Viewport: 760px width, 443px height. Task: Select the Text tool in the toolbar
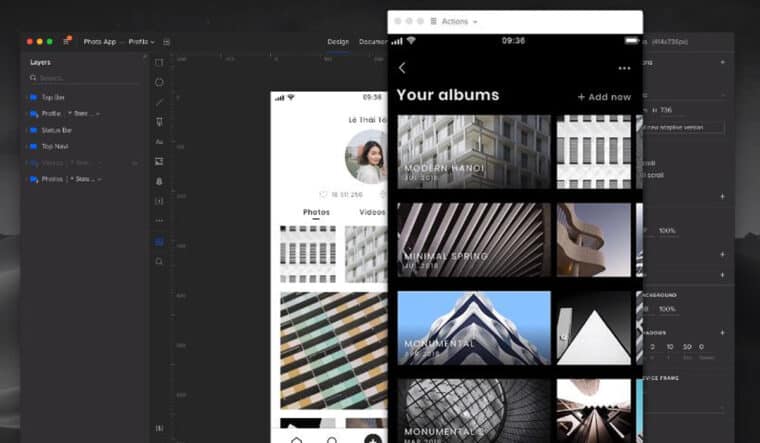159,142
